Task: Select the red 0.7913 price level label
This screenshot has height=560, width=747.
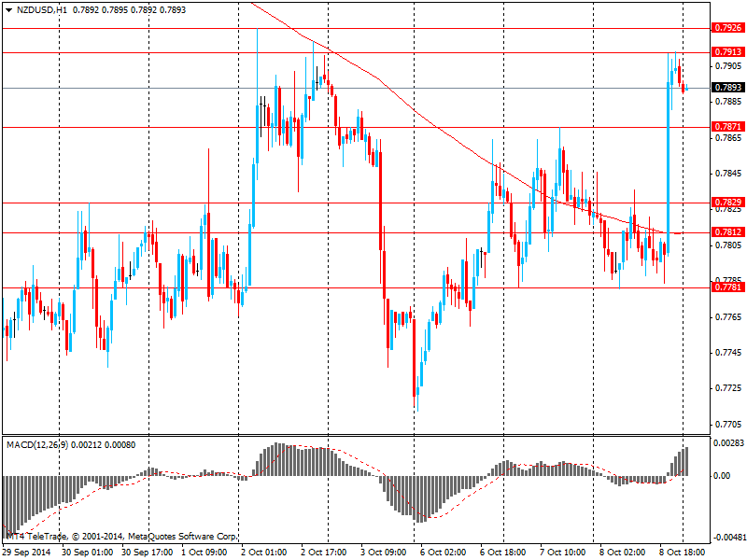Action: pyautogui.click(x=727, y=52)
